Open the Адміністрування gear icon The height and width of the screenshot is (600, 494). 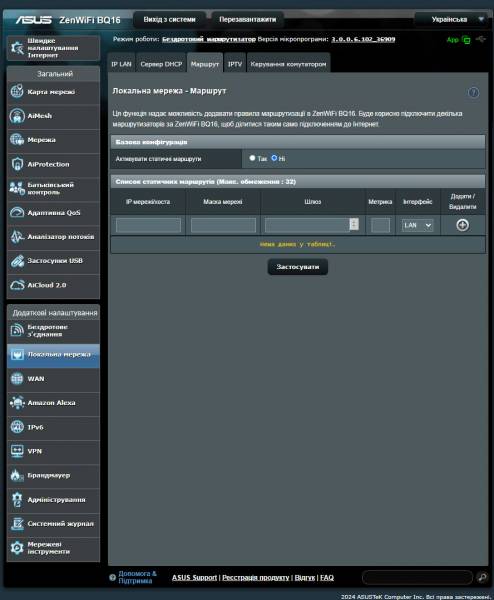17,500
